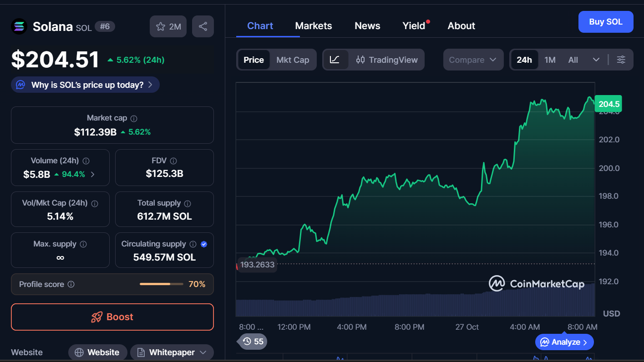644x362 pixels.
Task: Switch to the News tab
Action: (367, 26)
